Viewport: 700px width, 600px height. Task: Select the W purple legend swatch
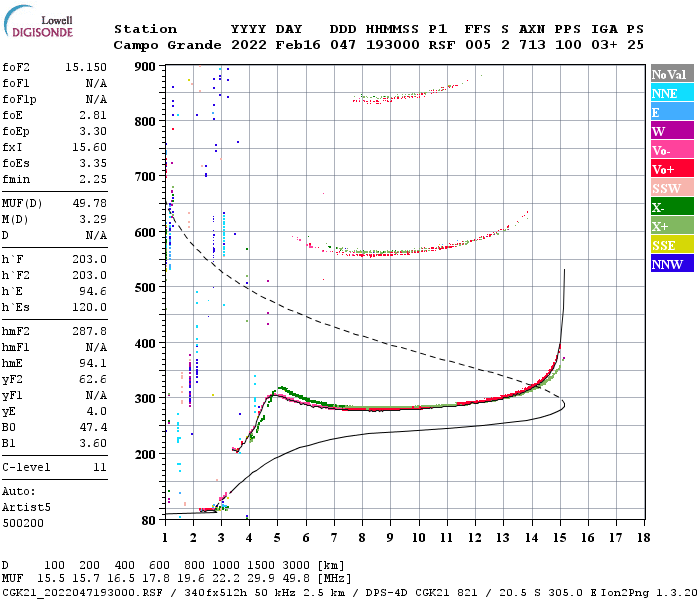(x=672, y=131)
